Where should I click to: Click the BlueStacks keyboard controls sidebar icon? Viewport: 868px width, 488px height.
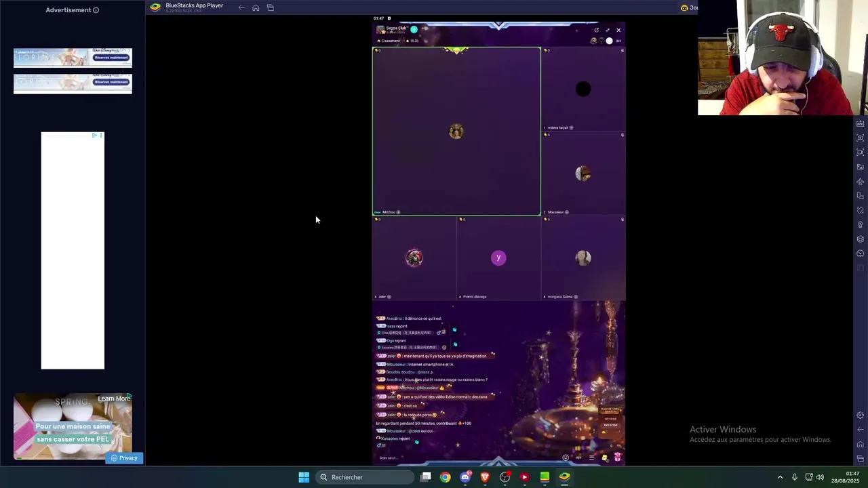861,123
